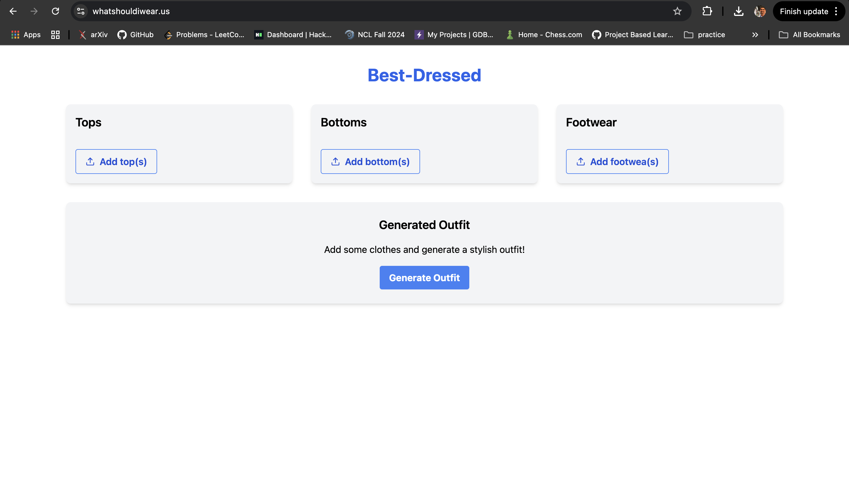
Task: Open the arXiv bookmark
Action: tap(93, 35)
